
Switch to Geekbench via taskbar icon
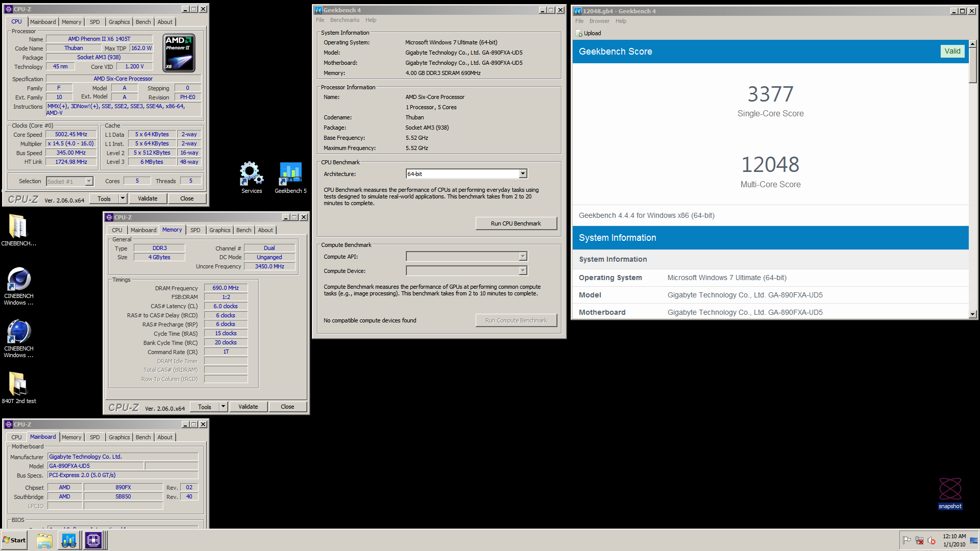pyautogui.click(x=69, y=540)
